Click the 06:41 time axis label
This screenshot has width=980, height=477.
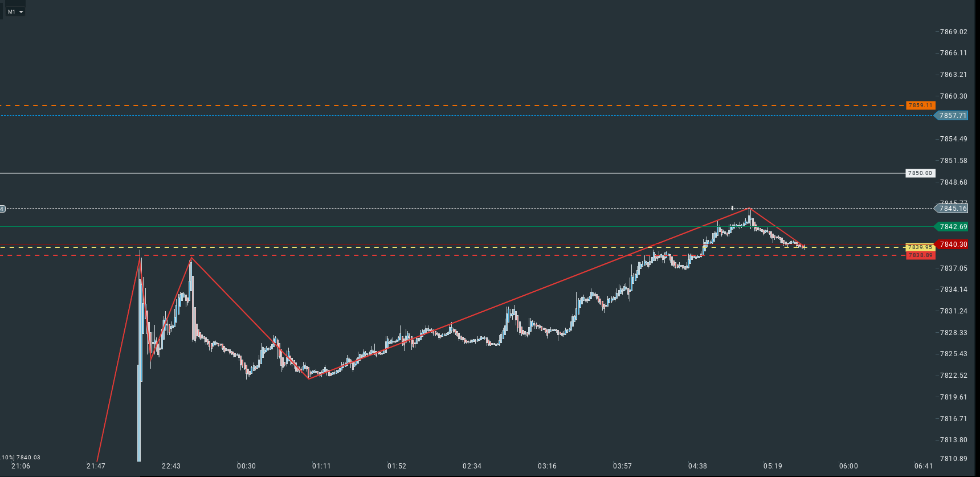point(924,466)
